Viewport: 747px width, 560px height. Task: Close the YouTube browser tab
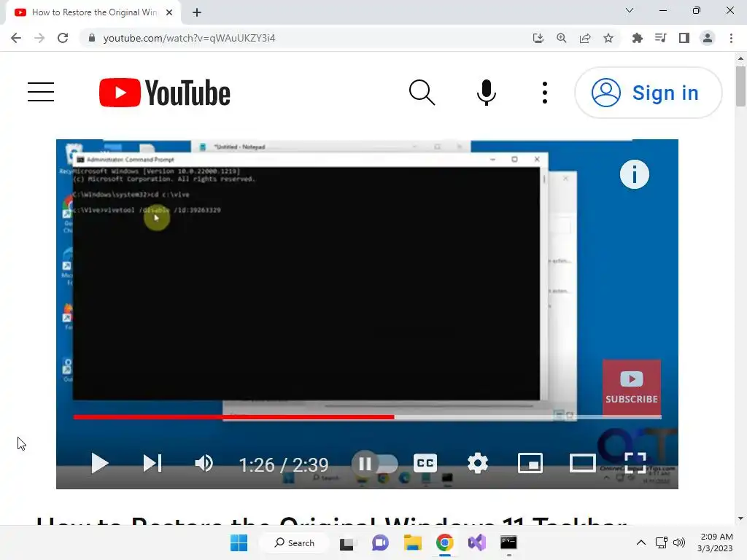coord(169,12)
